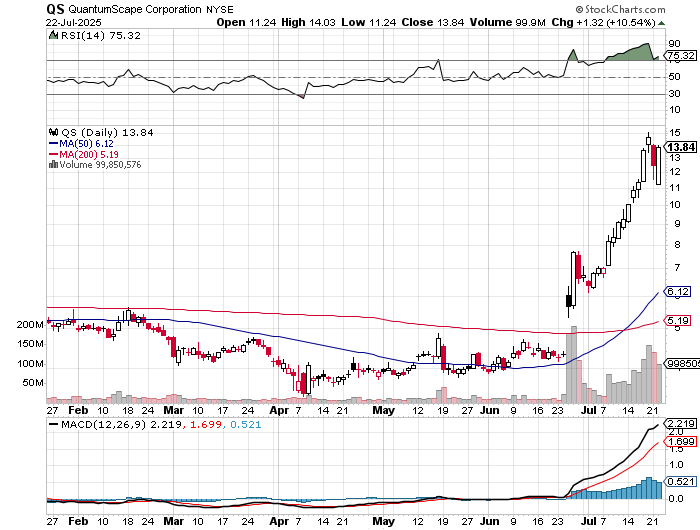Click the red 1.699 signal value in legend

coord(206,424)
